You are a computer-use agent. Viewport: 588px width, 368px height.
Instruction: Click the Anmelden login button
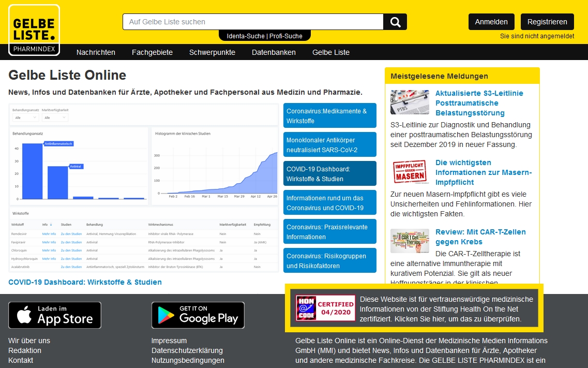pos(491,22)
